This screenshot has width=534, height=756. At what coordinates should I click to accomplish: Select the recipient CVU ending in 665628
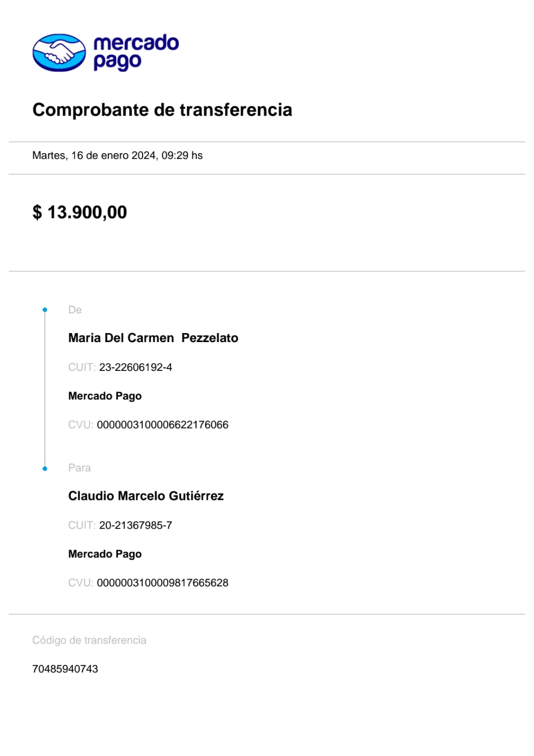pyautogui.click(x=163, y=583)
